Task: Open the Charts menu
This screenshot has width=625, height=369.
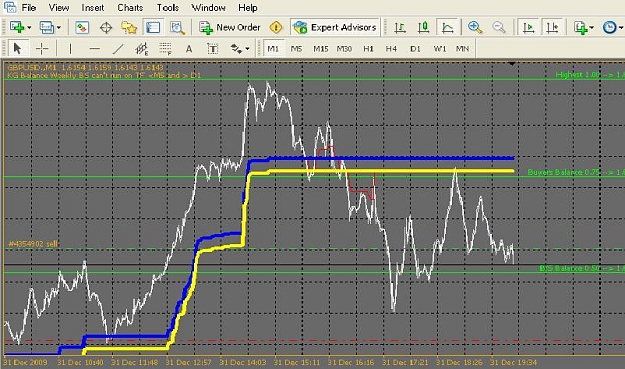Action: pyautogui.click(x=130, y=8)
